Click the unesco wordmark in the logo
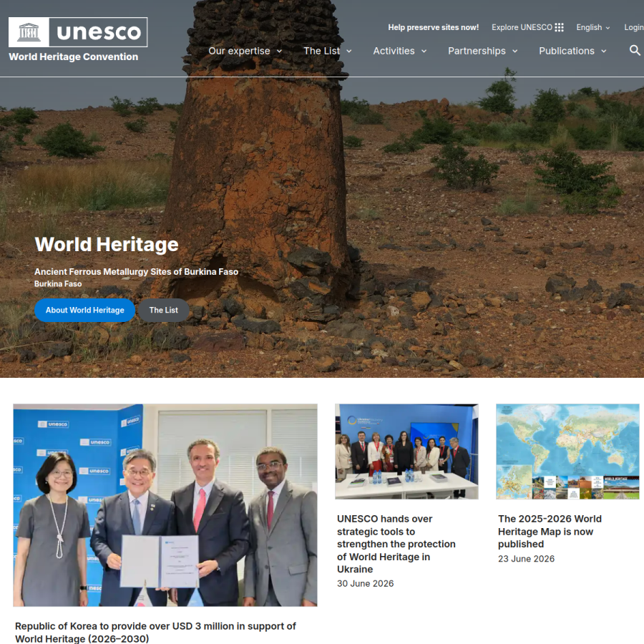This screenshot has height=644, width=644. coord(99,32)
